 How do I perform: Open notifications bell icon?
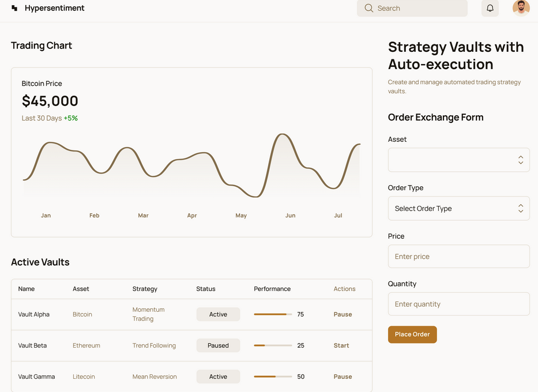pos(490,8)
